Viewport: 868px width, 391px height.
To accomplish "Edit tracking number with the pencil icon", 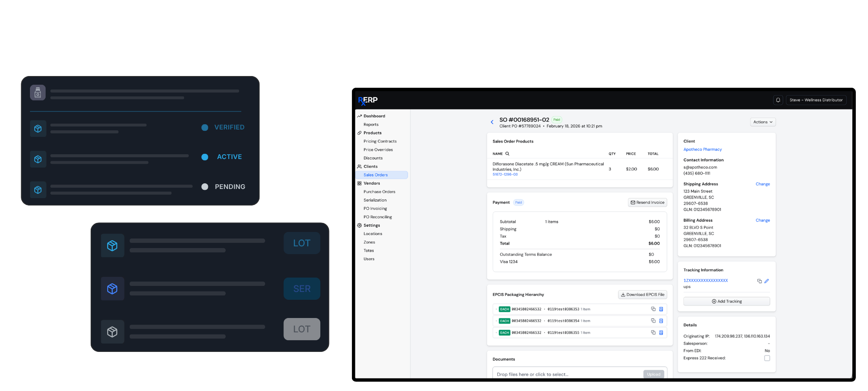I will [x=767, y=281].
